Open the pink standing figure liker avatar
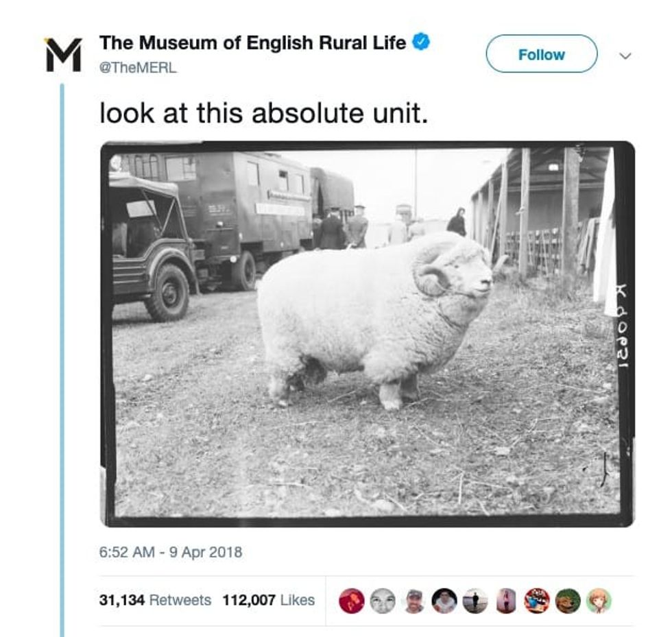This screenshot has width=672, height=637. (x=506, y=601)
